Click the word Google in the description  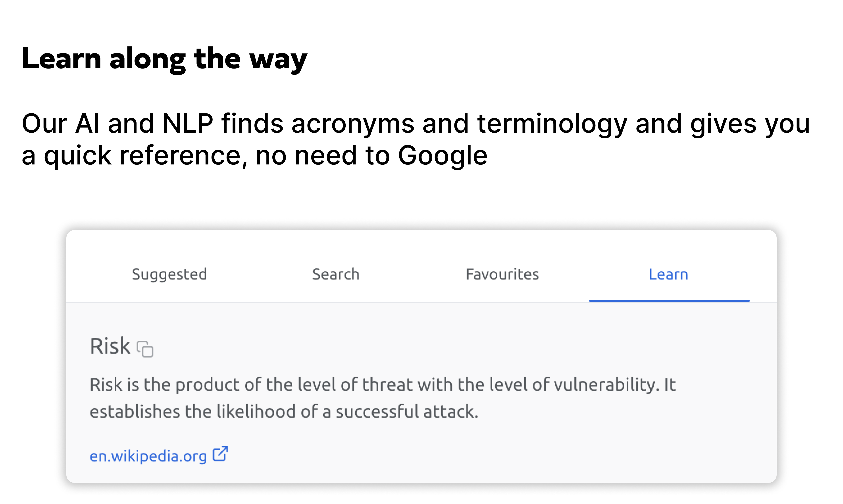pos(443,155)
